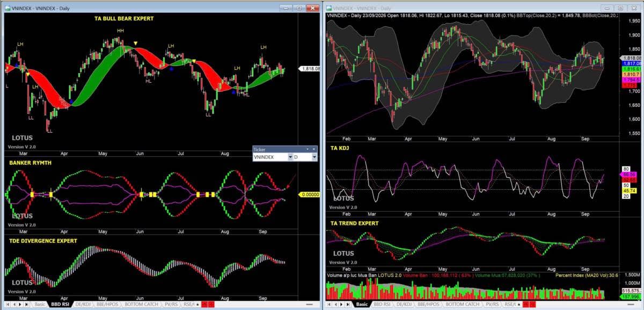Switch to BOTTOM CATCH tab in left window
The height and width of the screenshot is (310, 644).
click(x=141, y=304)
